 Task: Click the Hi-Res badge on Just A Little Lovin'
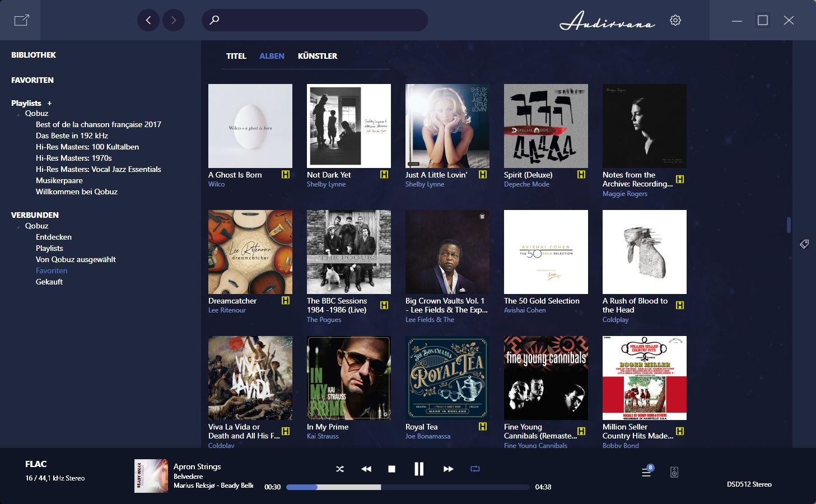[483, 175]
